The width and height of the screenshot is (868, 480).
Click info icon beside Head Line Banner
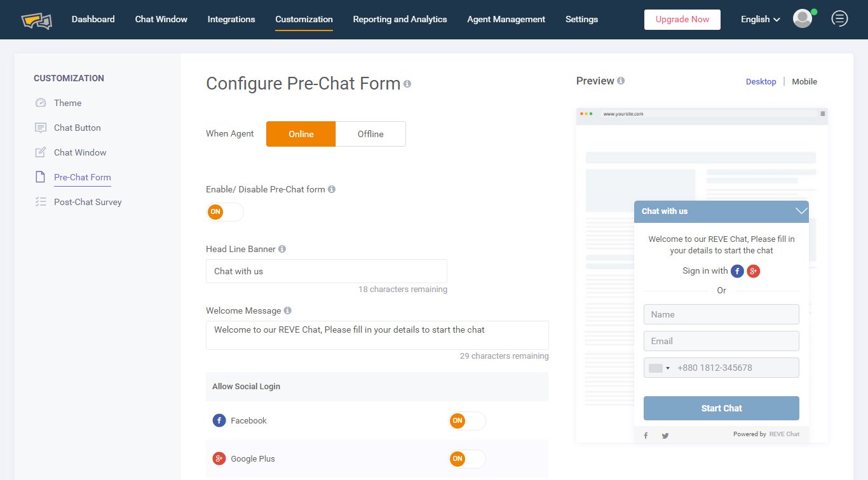(x=282, y=249)
